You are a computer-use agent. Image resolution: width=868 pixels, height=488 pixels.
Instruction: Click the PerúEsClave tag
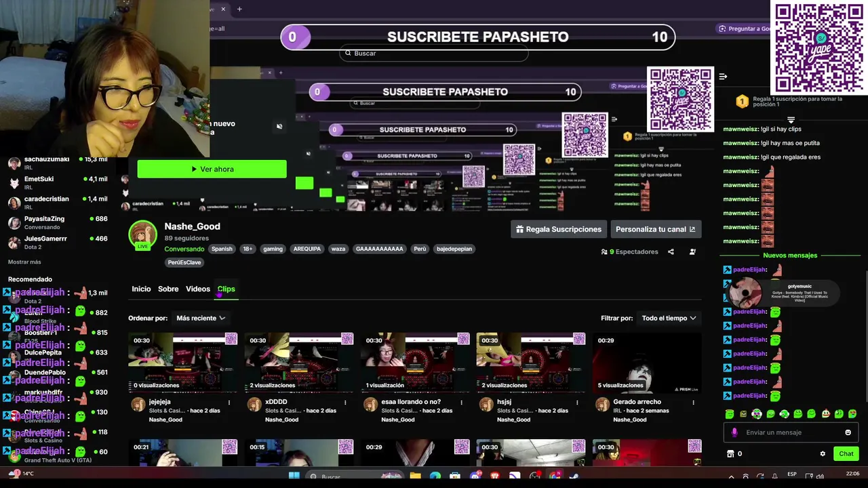coord(184,262)
